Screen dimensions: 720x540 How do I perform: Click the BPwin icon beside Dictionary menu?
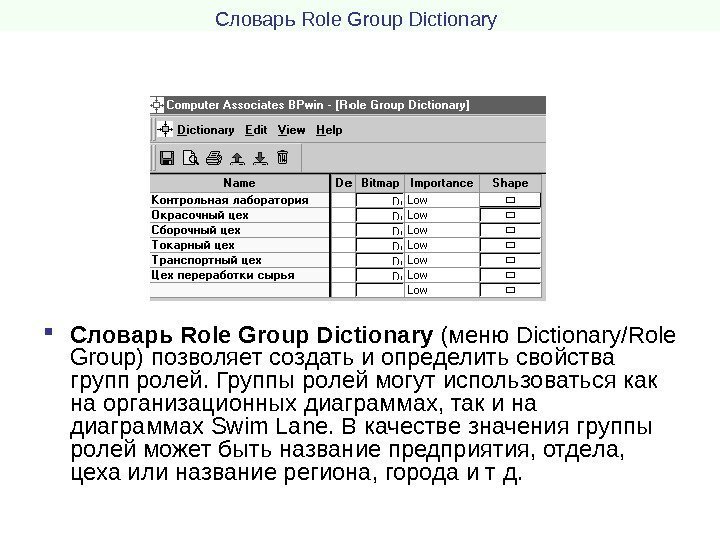[x=165, y=129]
